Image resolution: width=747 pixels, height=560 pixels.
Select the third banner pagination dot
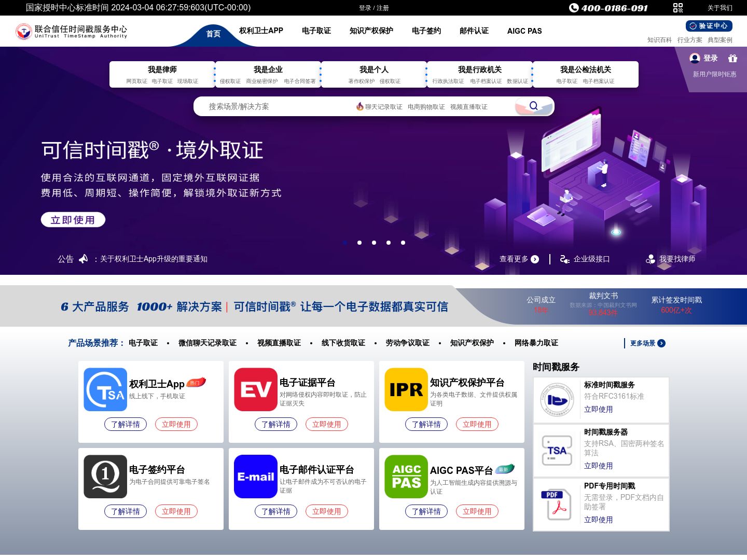pos(374,243)
